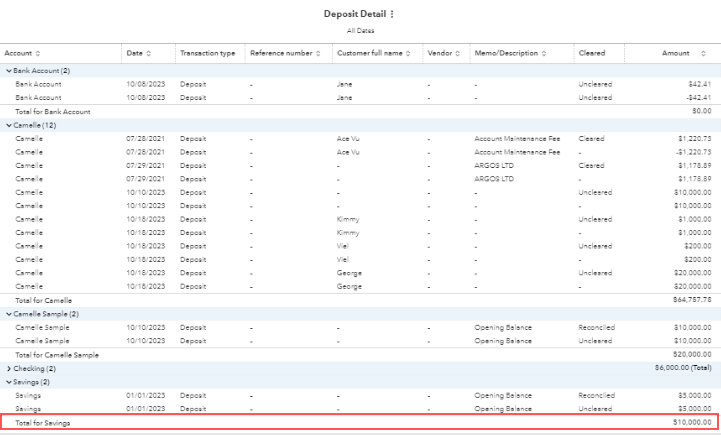Collapse the Savings (2) group

click(x=9, y=382)
